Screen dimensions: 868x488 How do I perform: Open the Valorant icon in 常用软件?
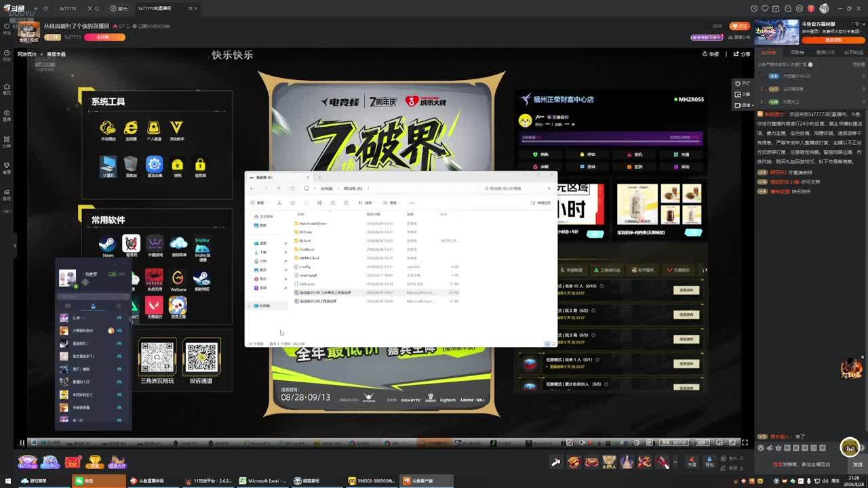(x=154, y=306)
